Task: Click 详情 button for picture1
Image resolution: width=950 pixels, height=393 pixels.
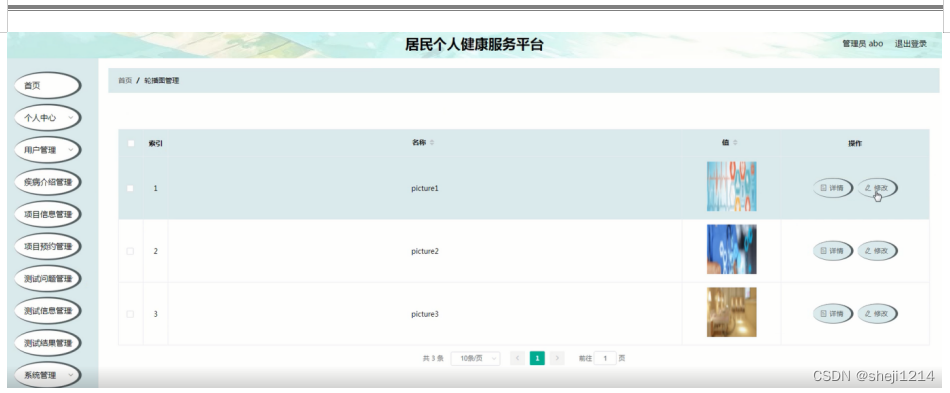Action: [832, 188]
